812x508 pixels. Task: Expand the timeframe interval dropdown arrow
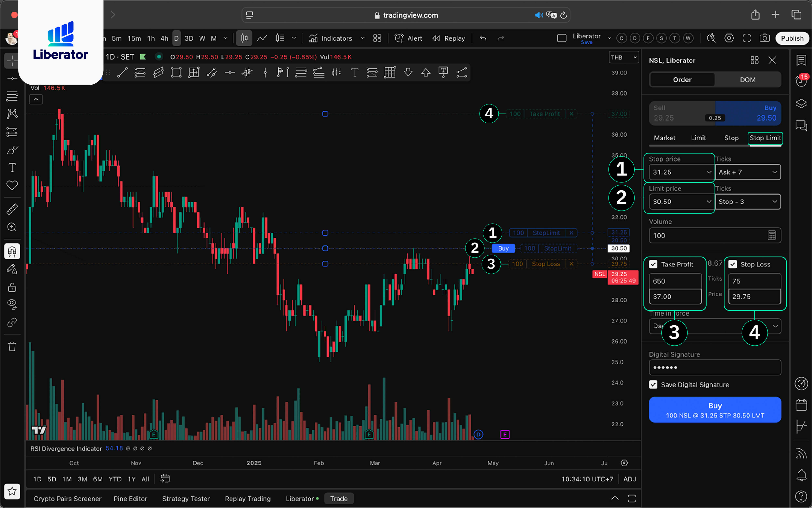[225, 38]
